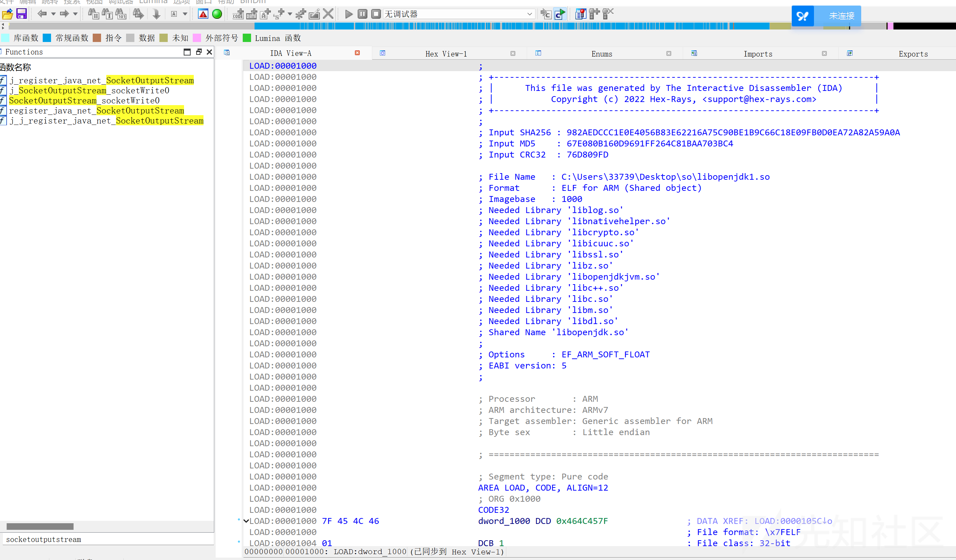The width and height of the screenshot is (956, 560).
Task: Close the IDA View-A tab
Action: click(x=357, y=53)
